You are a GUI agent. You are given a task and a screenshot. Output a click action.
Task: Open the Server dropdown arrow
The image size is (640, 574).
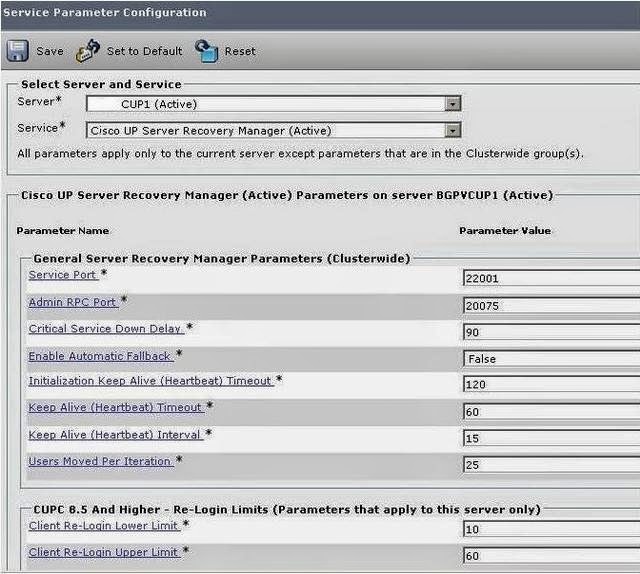453,104
